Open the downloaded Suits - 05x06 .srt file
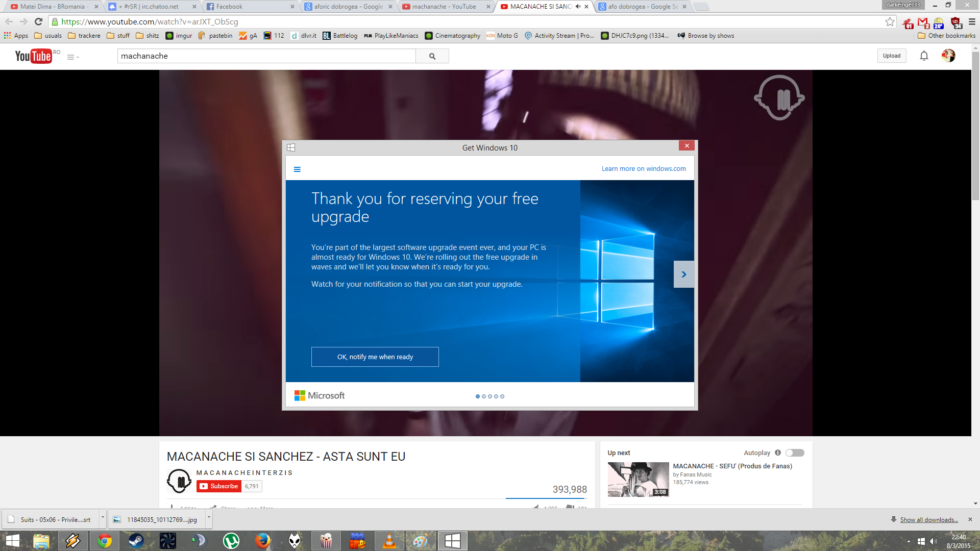This screenshot has width=980, height=551. (51, 520)
